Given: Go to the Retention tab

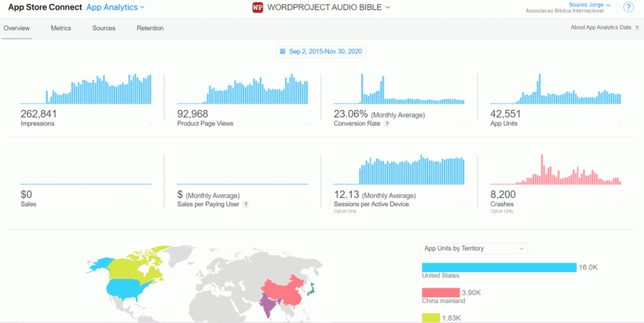Looking at the screenshot, I should pos(150,28).
